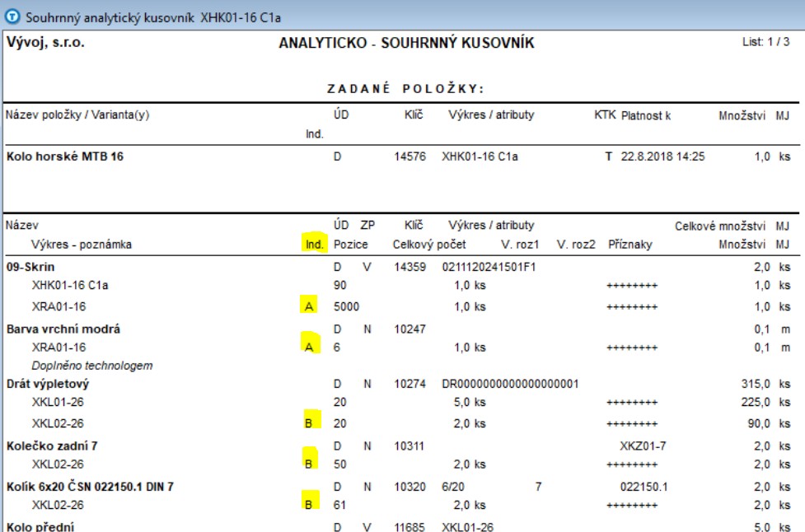805x532 pixels.
Task: Select the item 'Barva vrchní modrá'
Action: pyautogui.click(x=63, y=329)
